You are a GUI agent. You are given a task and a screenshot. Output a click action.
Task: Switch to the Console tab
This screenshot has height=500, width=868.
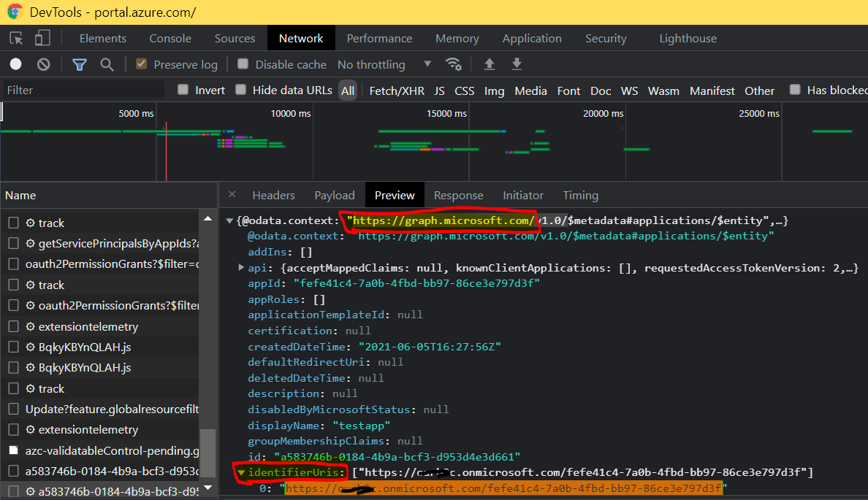[x=170, y=38]
